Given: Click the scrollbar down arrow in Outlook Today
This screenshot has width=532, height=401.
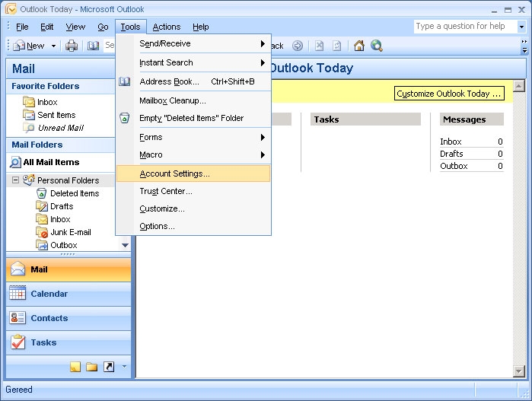Looking at the screenshot, I should tap(519, 371).
